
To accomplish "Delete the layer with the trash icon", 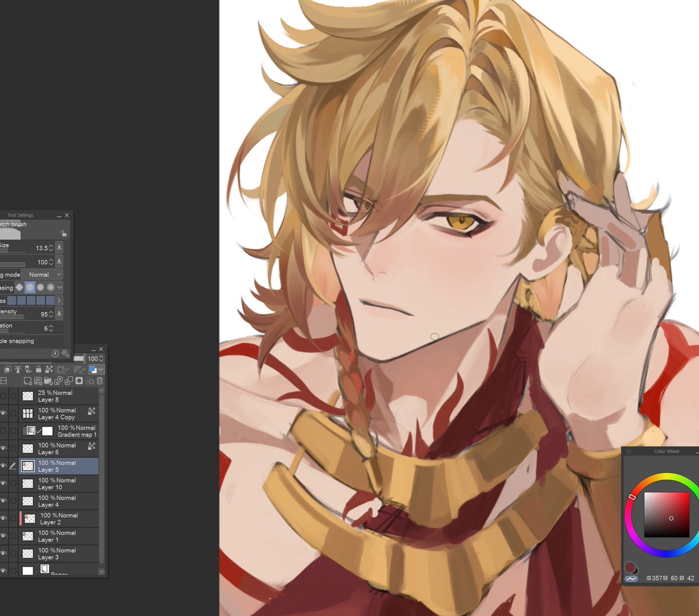I will pyautogui.click(x=100, y=381).
